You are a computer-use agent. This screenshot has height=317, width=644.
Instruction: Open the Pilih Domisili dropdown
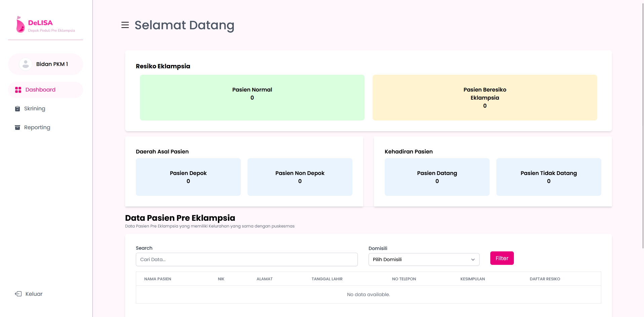click(424, 259)
